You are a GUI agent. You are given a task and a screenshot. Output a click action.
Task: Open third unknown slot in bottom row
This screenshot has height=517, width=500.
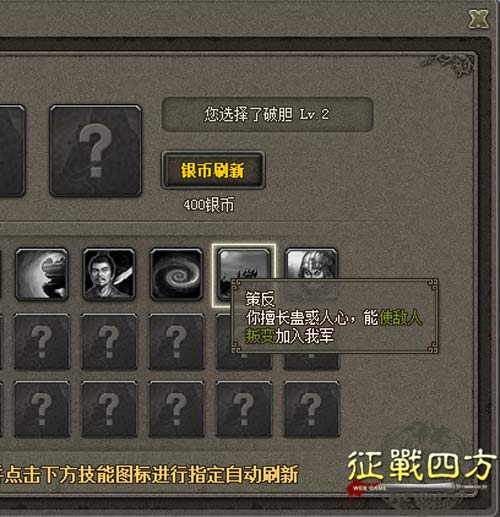(177, 409)
